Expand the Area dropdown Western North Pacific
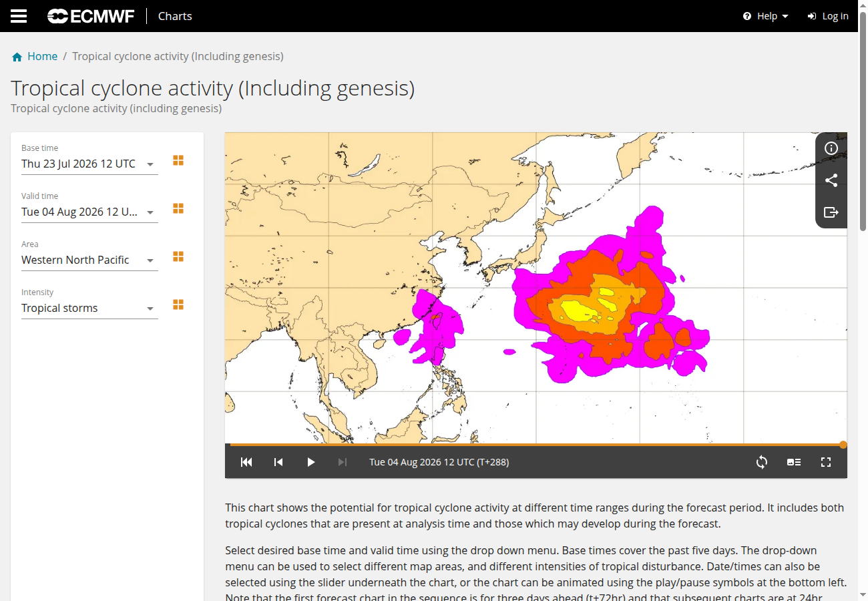This screenshot has width=868, height=601. tap(89, 260)
